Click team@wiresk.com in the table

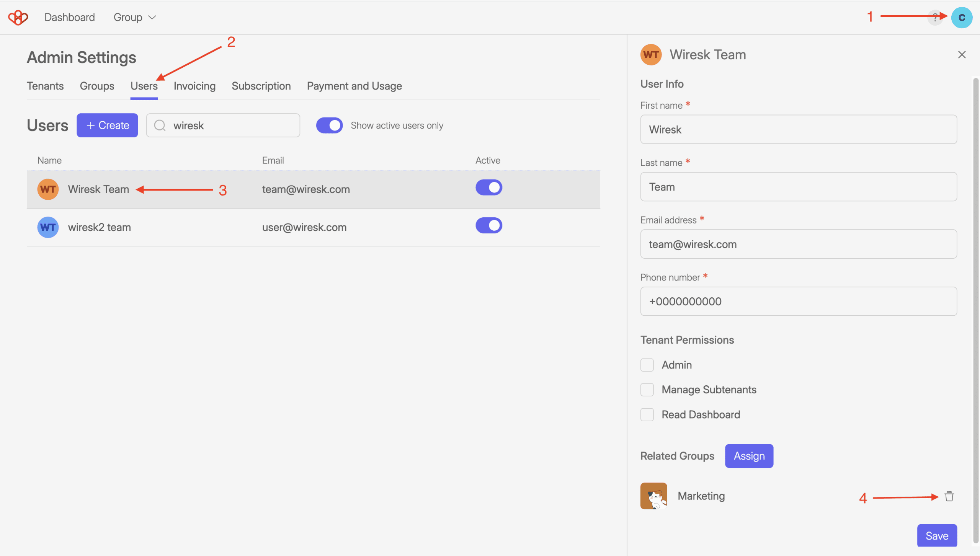pyautogui.click(x=306, y=189)
